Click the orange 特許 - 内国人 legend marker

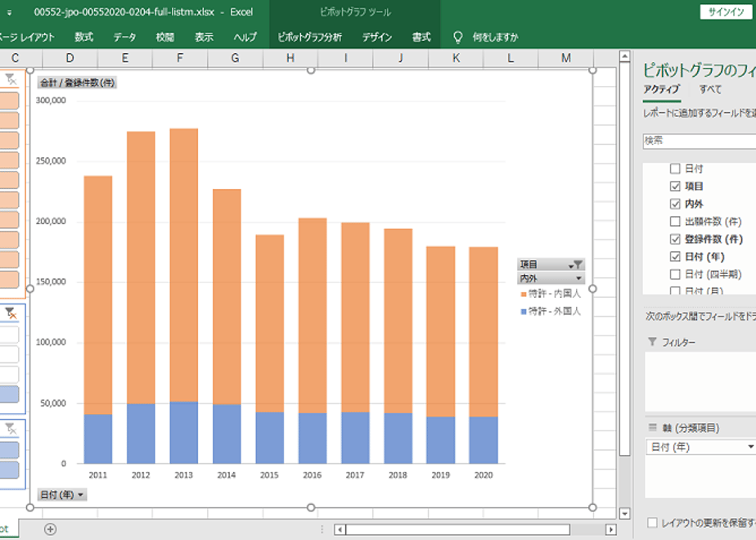[524, 294]
